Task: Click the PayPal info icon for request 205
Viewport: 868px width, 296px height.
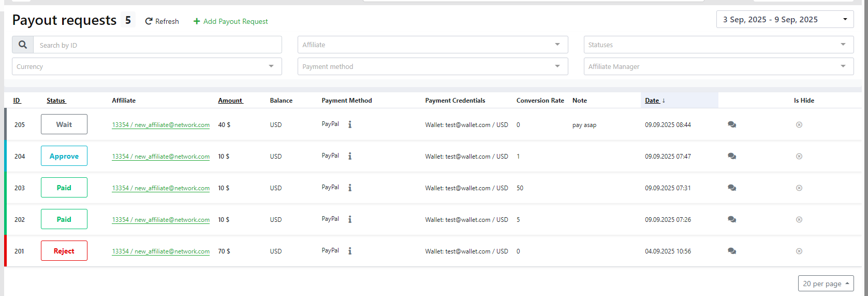Action: click(350, 124)
